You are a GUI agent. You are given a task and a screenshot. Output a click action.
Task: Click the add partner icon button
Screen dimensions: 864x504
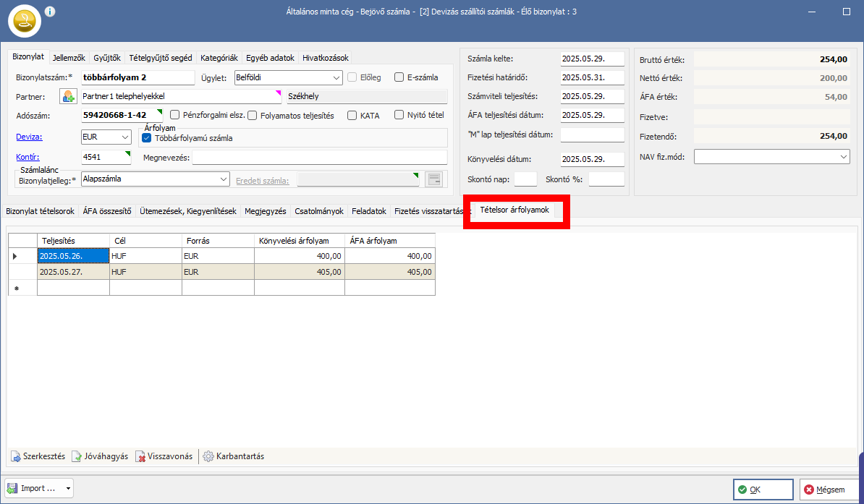point(68,96)
